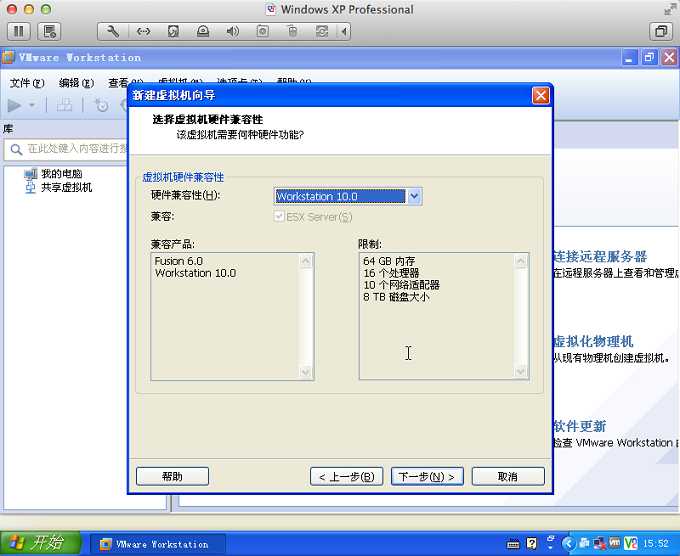This screenshot has height=556, width=680.
Task: Proceed with 下一步 button
Action: [427, 477]
